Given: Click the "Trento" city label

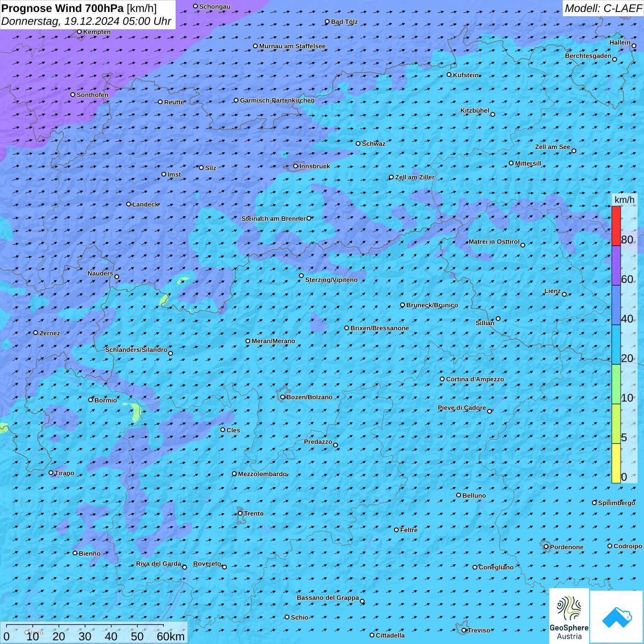Looking at the screenshot, I should point(254,513).
